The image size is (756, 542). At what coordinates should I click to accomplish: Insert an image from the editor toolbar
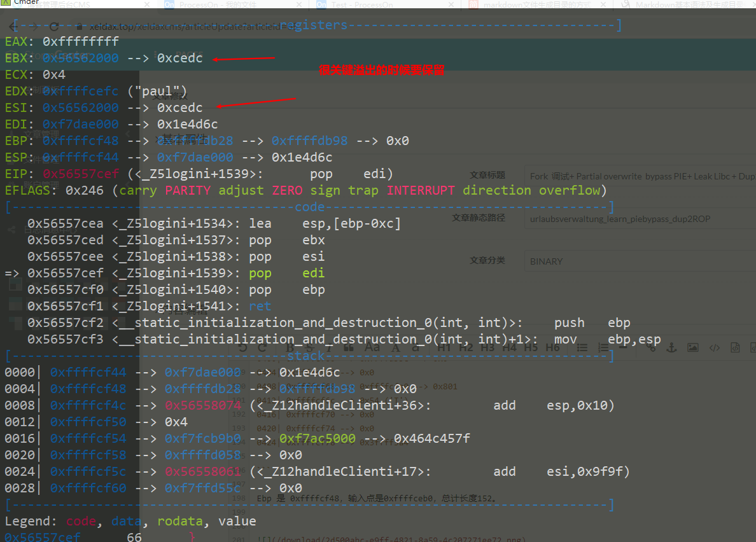coord(693,347)
